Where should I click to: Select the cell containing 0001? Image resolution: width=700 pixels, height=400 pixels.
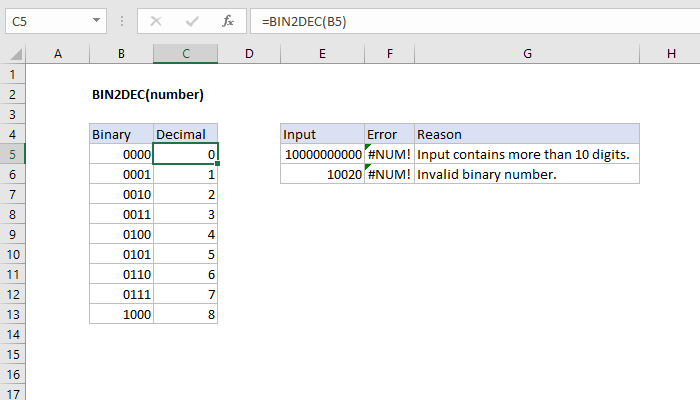coord(121,174)
